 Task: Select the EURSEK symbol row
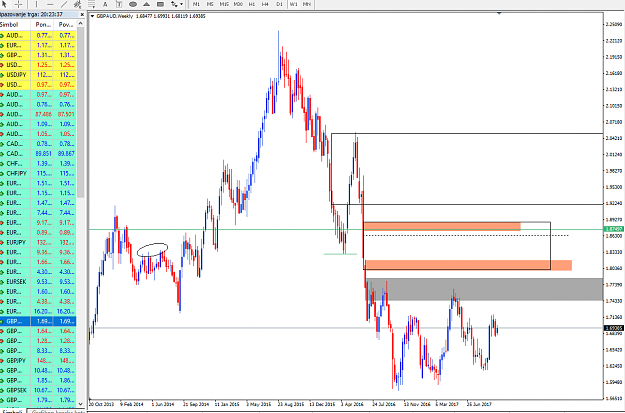38,282
